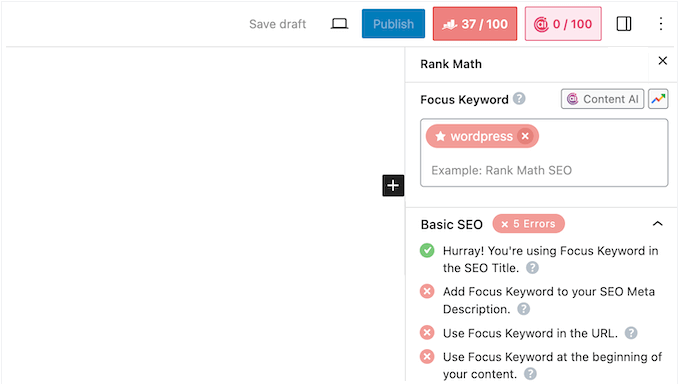Click the green check status icon

[x=427, y=250]
